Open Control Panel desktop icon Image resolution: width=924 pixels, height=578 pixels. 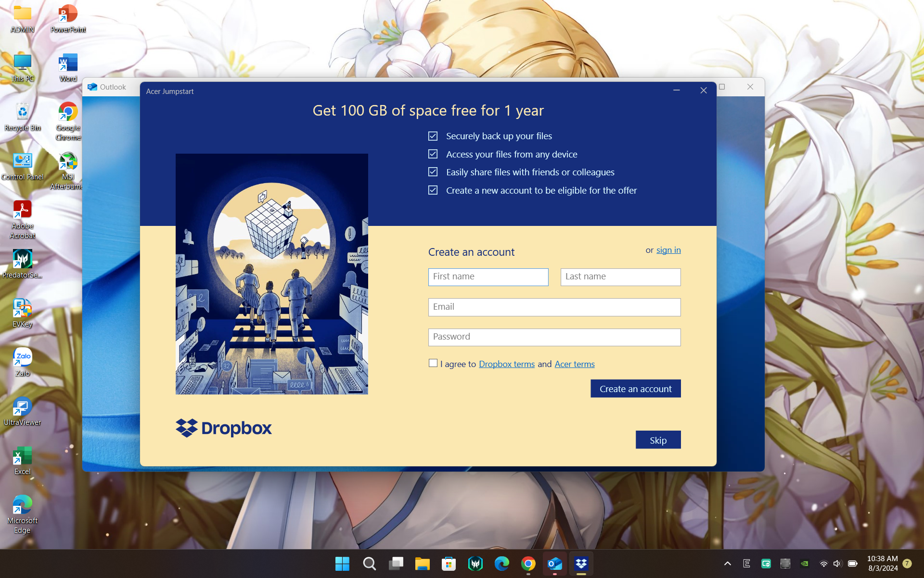pos(23,166)
